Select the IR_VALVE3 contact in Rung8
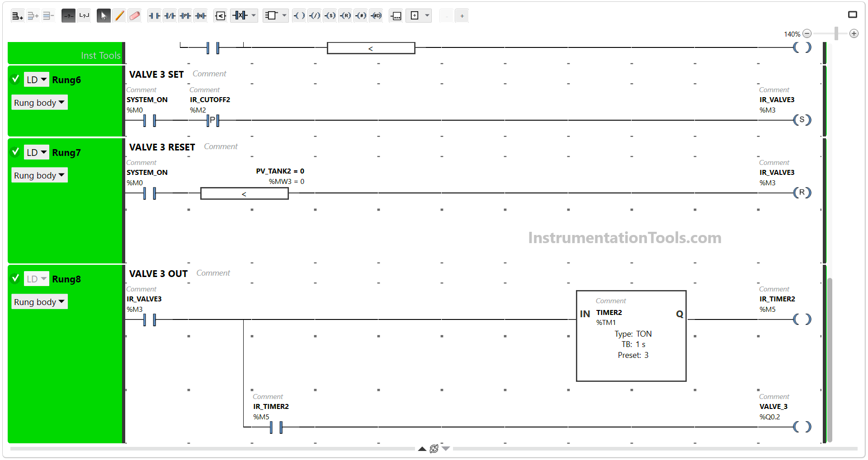 coord(149,319)
